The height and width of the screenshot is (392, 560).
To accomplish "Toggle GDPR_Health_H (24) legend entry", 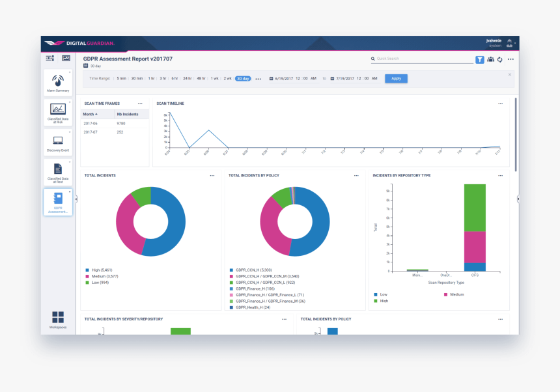I will pos(250,307).
